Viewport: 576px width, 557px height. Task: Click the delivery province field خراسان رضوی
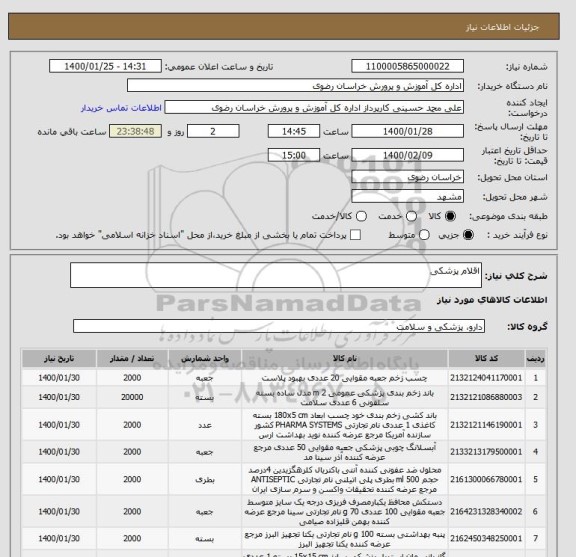[x=407, y=177]
